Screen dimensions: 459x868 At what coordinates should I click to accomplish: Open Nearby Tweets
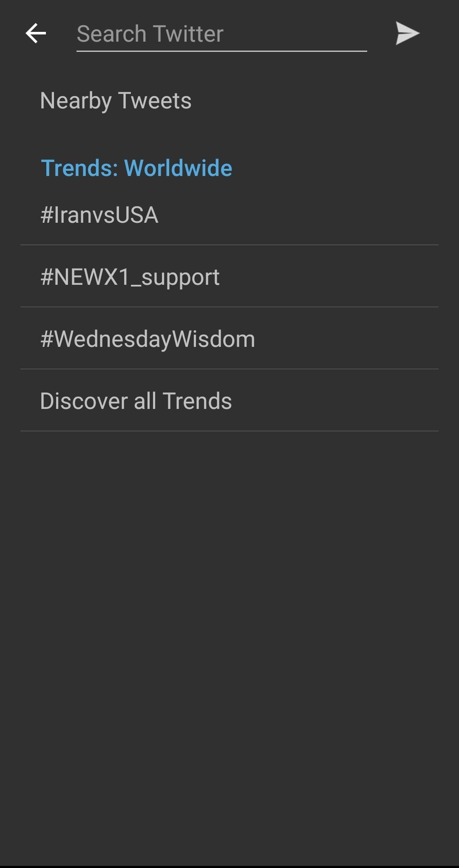pos(229,101)
